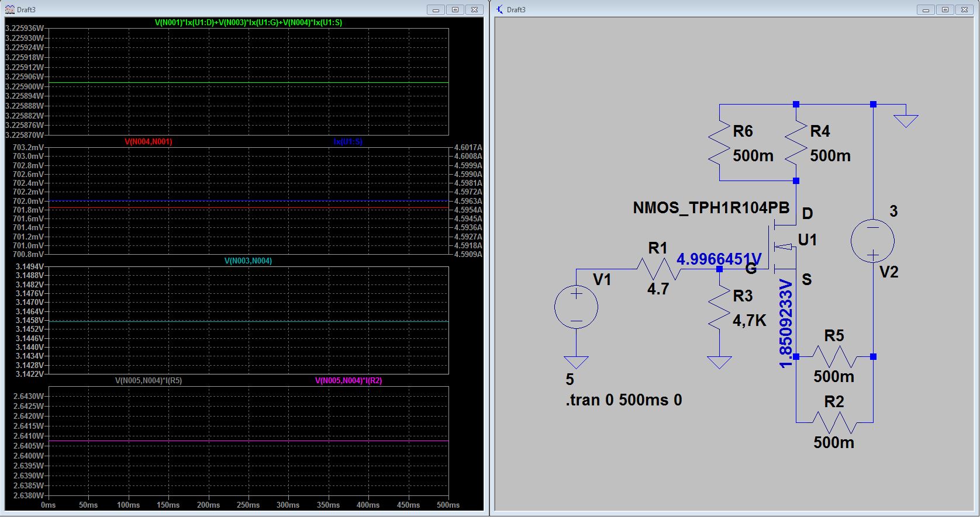Click the 702.0mV left axis value

28,201
